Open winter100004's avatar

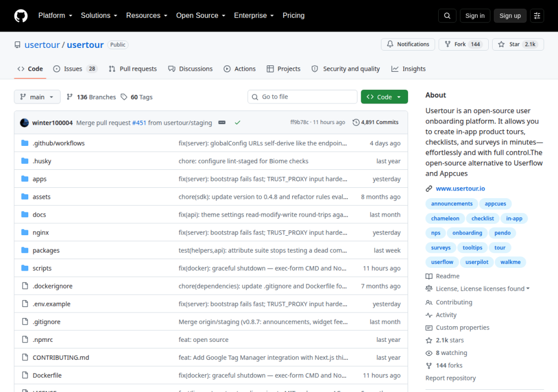click(x=24, y=122)
